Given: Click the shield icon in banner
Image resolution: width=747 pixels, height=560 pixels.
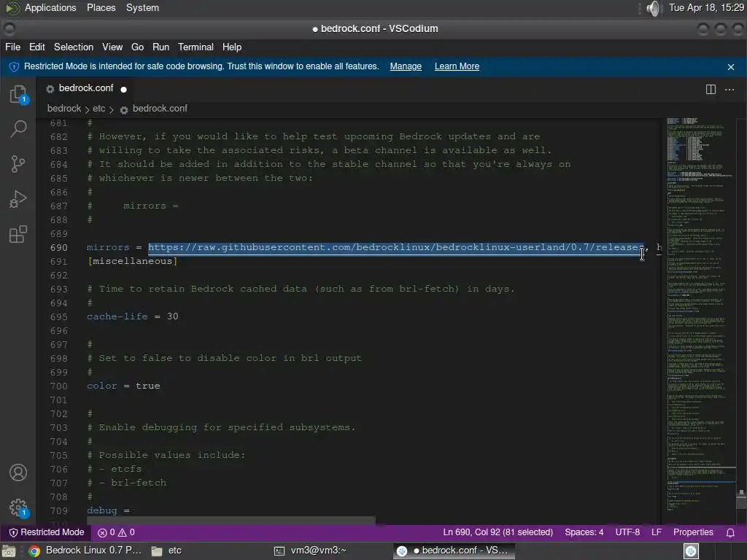Looking at the screenshot, I should 14,66.
